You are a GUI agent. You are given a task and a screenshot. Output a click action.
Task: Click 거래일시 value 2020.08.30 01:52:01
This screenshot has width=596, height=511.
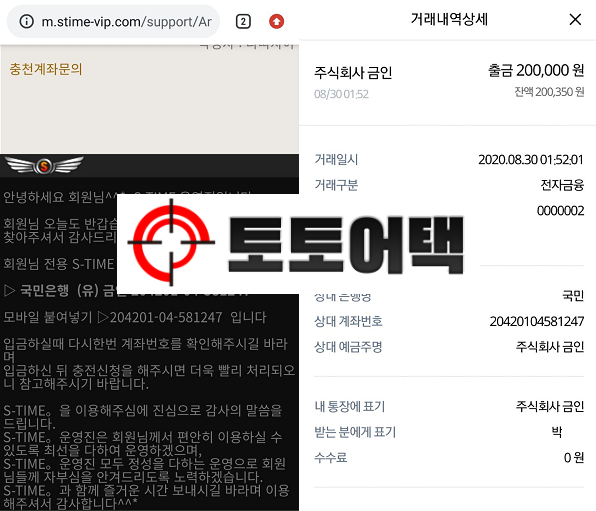pos(531,160)
